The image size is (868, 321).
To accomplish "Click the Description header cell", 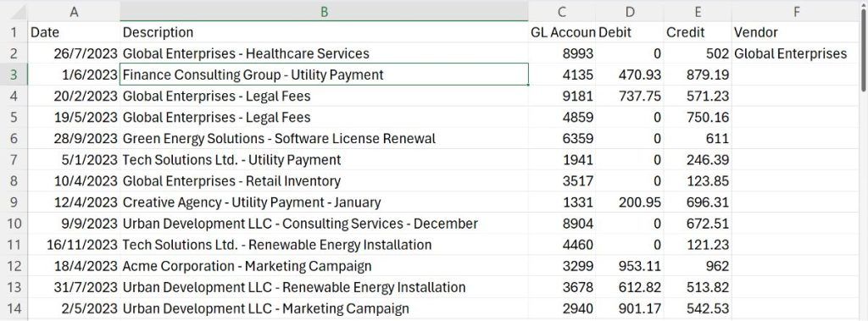I will [x=324, y=32].
